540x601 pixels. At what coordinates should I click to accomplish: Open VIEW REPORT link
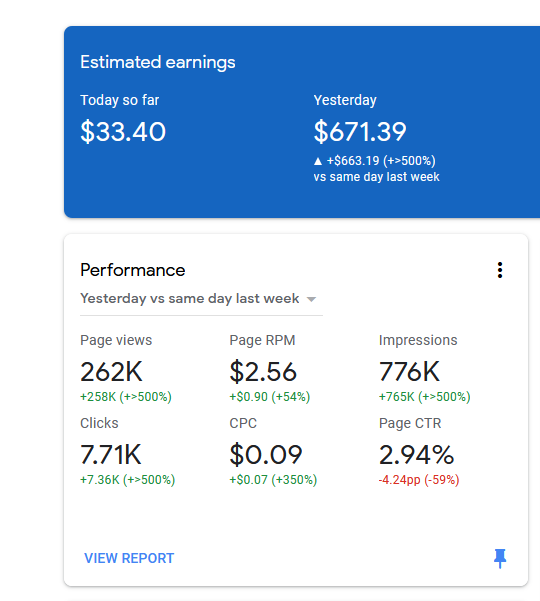(x=129, y=558)
